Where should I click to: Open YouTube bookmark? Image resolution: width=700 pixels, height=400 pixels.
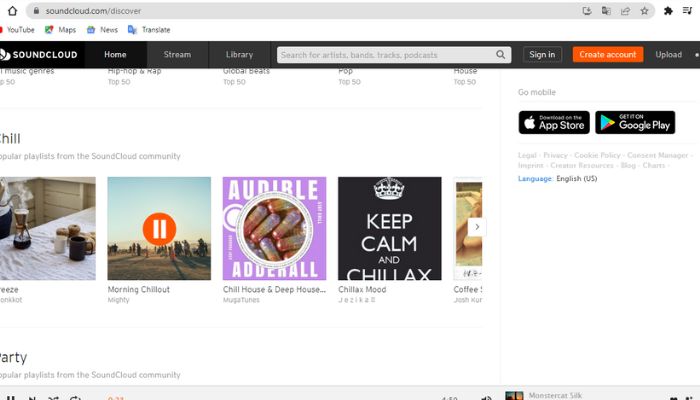coord(17,30)
